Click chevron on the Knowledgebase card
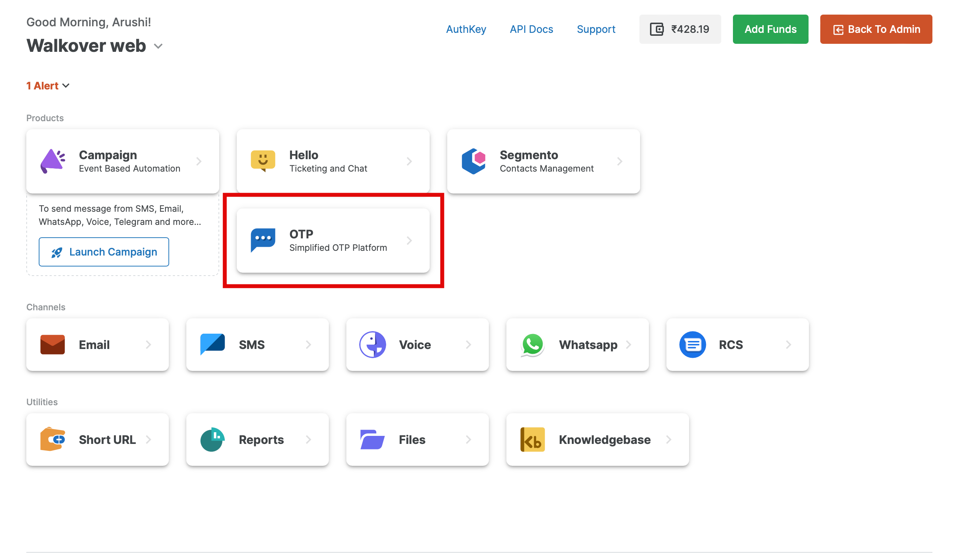The width and height of the screenshot is (977, 560). pyautogui.click(x=669, y=439)
